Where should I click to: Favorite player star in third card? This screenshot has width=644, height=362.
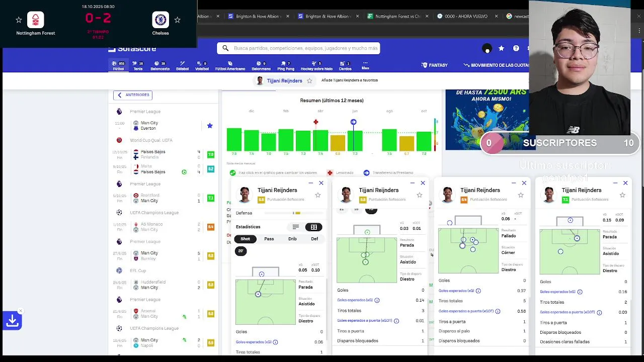(x=521, y=195)
